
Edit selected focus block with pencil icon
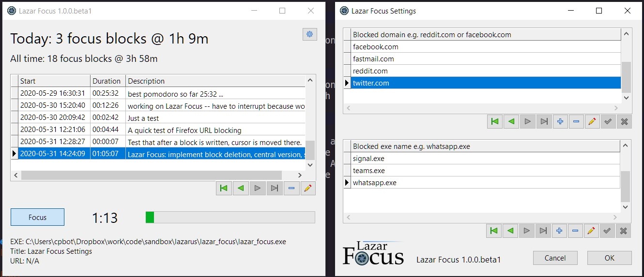pos(308,189)
